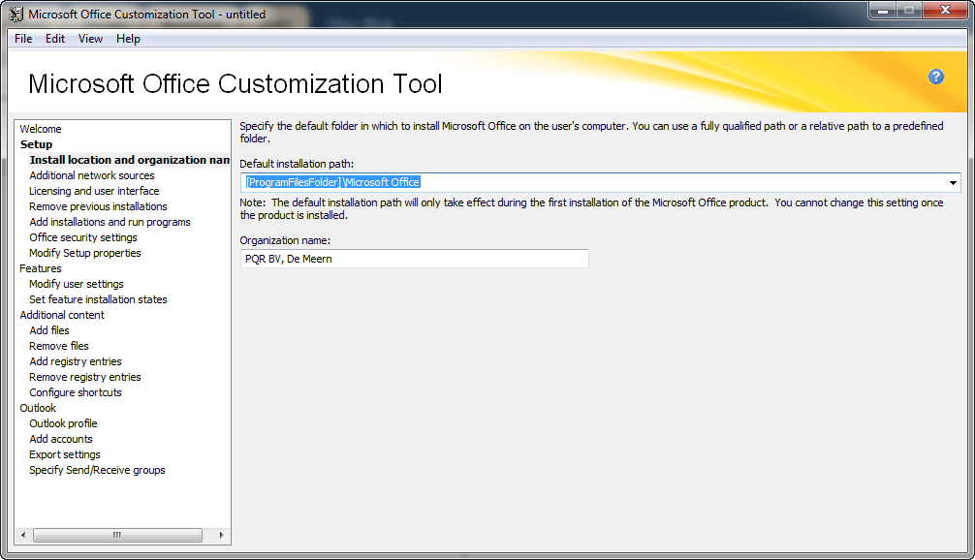Select Licensing and user interface
Viewport: 975px width, 560px height.
point(92,191)
